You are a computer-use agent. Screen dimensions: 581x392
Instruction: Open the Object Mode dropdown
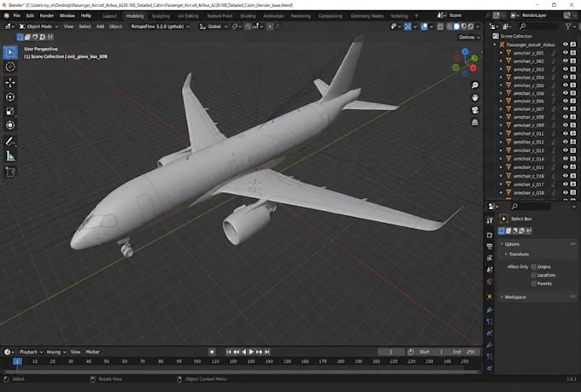click(38, 26)
